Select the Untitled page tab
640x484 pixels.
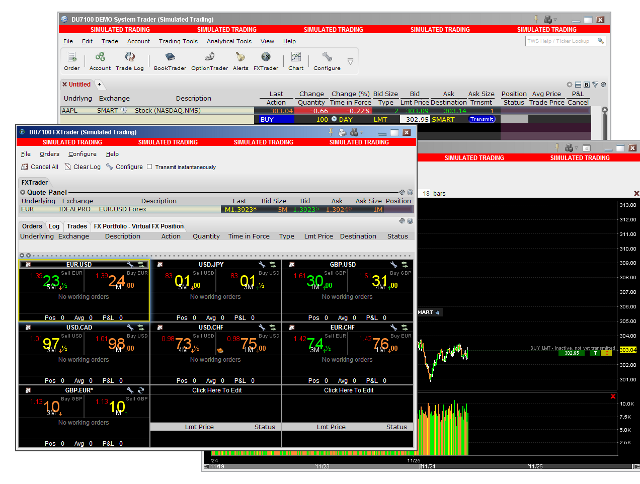[x=76, y=84]
